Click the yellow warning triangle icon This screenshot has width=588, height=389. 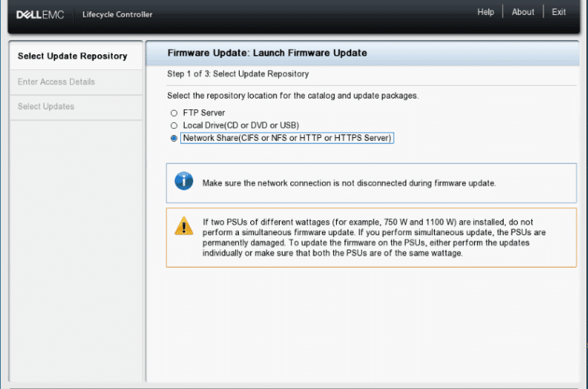tap(184, 226)
